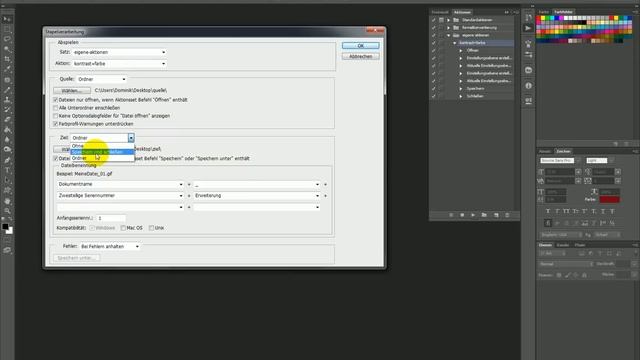Select the 'kontrast+farbe' action row

[x=472, y=43]
